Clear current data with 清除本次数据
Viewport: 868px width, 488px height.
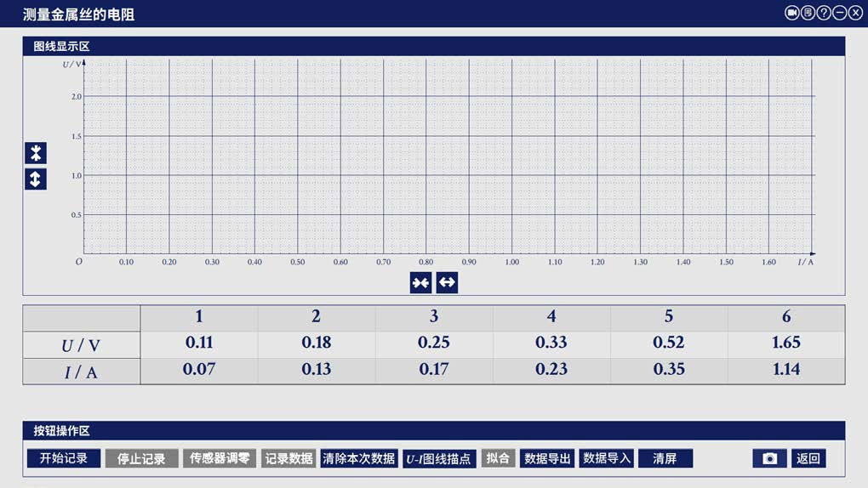tap(359, 458)
